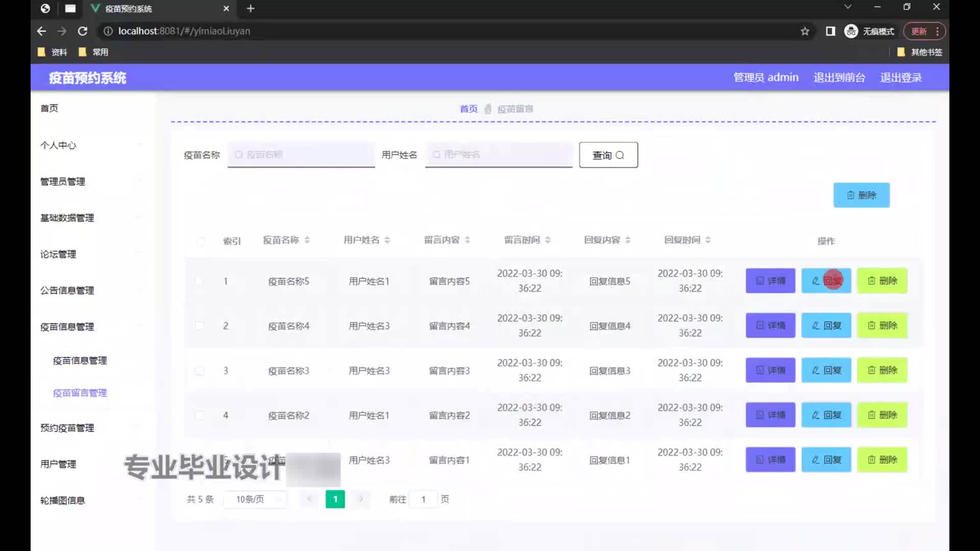Sort by 回复时间 column arrows
The width and height of the screenshot is (980, 551).
[708, 240]
